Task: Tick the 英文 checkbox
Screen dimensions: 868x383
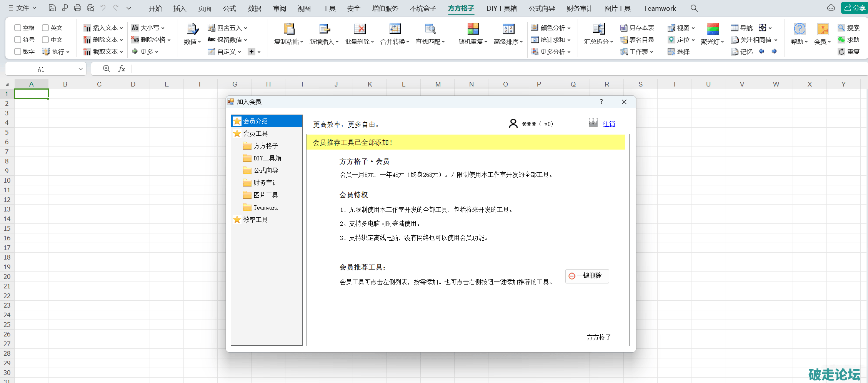Action: 45,28
